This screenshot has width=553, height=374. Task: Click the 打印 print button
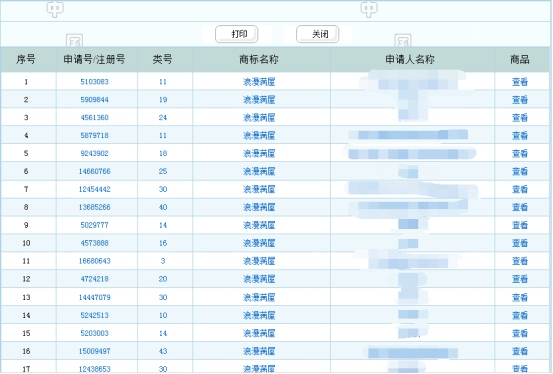(x=237, y=34)
